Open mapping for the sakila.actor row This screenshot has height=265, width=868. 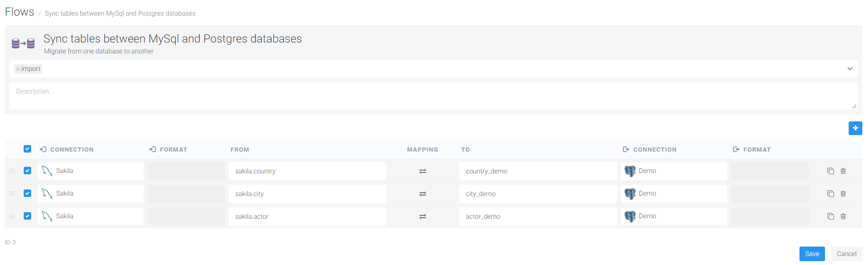click(x=422, y=216)
